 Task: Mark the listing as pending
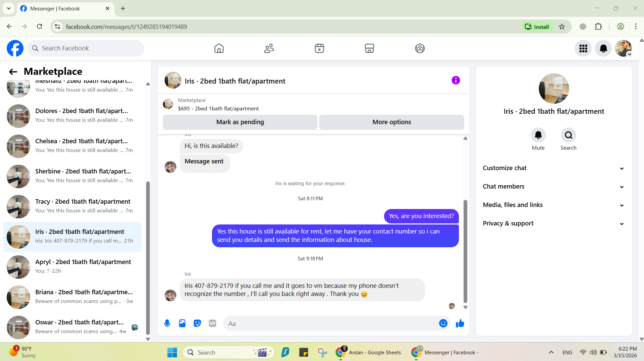(x=240, y=122)
